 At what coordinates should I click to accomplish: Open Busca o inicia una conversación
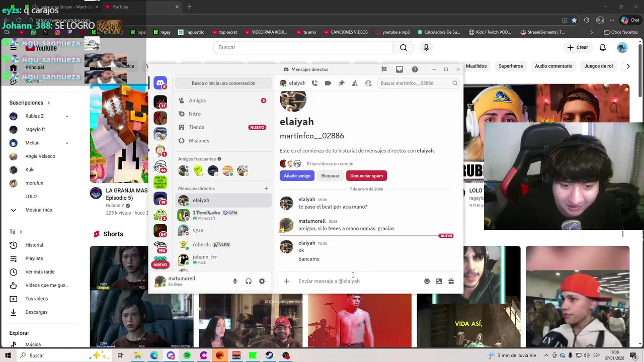pos(223,83)
